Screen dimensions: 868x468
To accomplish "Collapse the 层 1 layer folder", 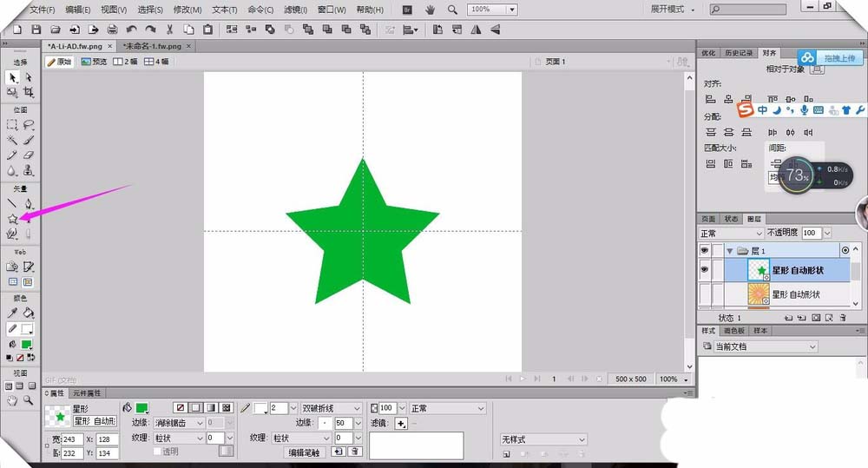I will point(729,250).
